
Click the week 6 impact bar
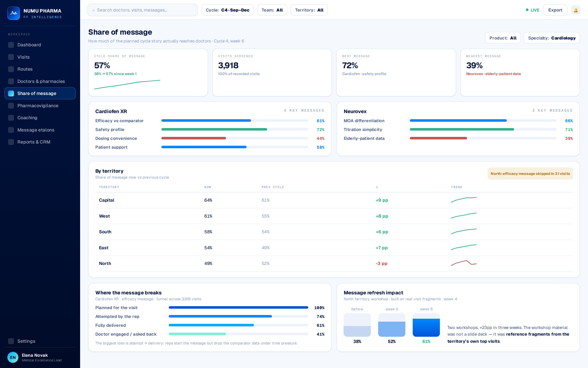tap(426, 325)
